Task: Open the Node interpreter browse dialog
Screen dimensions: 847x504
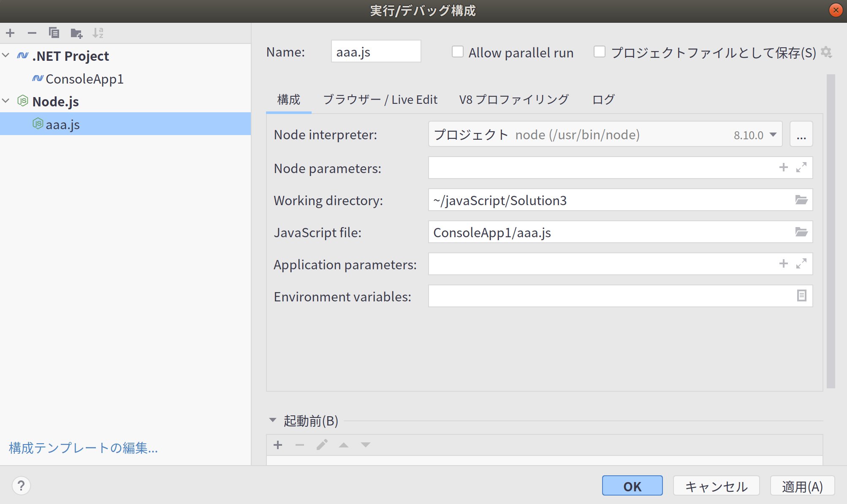Action: click(x=801, y=134)
